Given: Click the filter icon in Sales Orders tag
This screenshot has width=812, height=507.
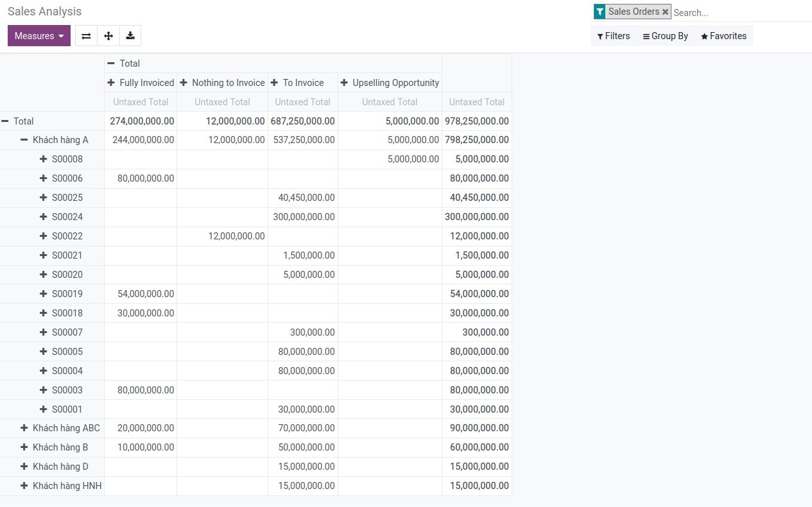Looking at the screenshot, I should pyautogui.click(x=600, y=12).
